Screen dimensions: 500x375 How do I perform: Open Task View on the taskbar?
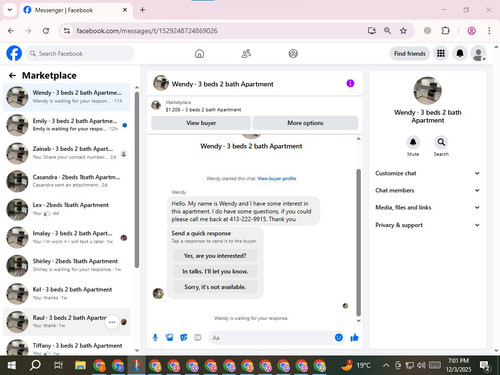[58, 366]
